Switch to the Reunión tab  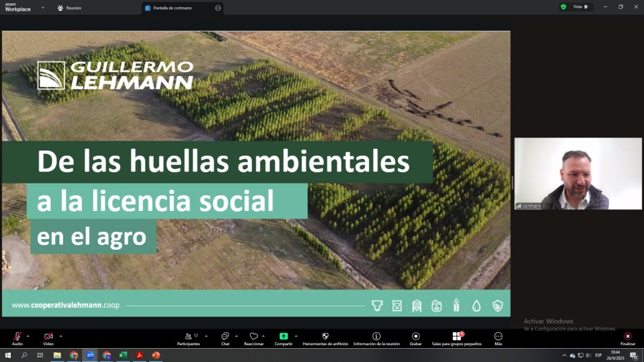point(69,8)
